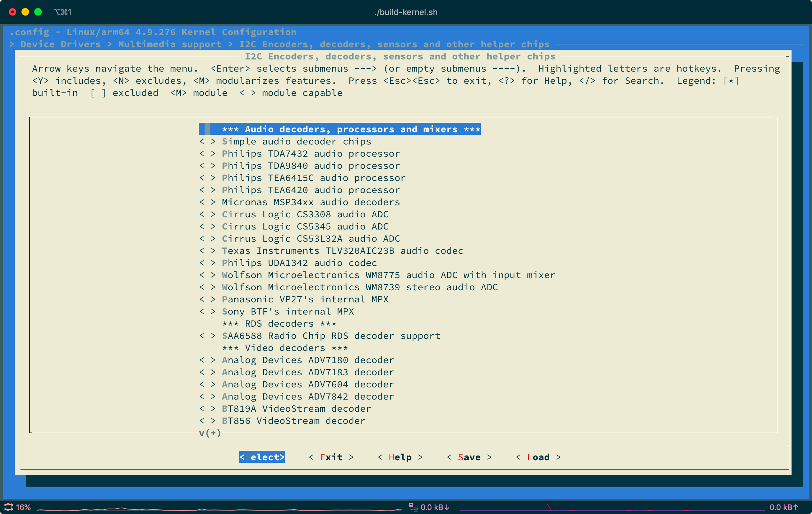Image resolution: width=812 pixels, height=514 pixels.
Task: Click the green zoom window button
Action: click(38, 12)
